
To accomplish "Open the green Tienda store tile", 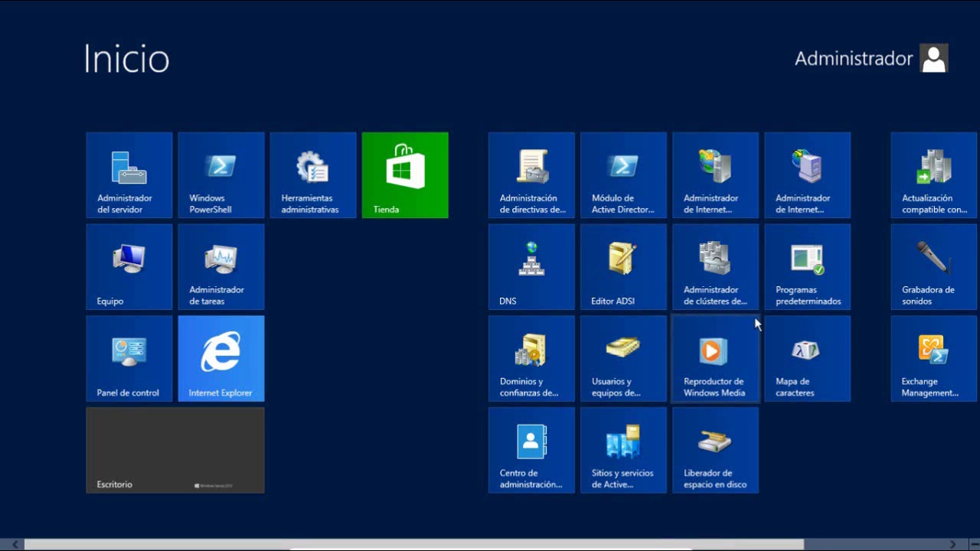I will click(x=405, y=175).
